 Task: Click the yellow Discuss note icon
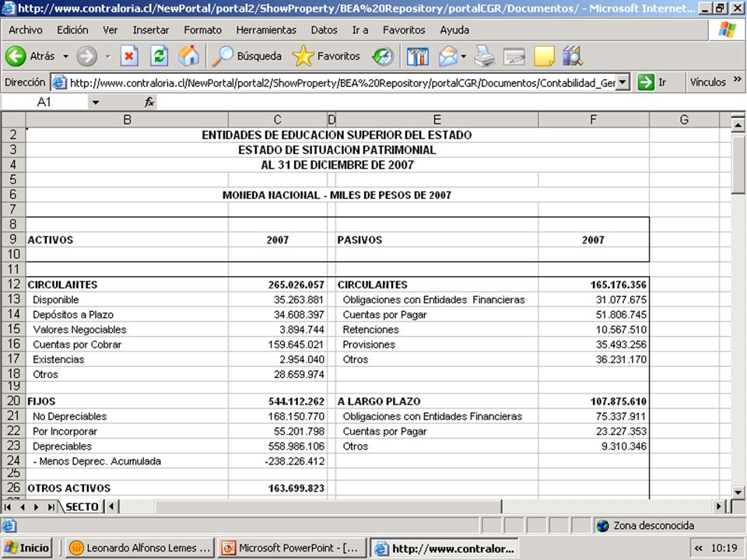coord(544,56)
